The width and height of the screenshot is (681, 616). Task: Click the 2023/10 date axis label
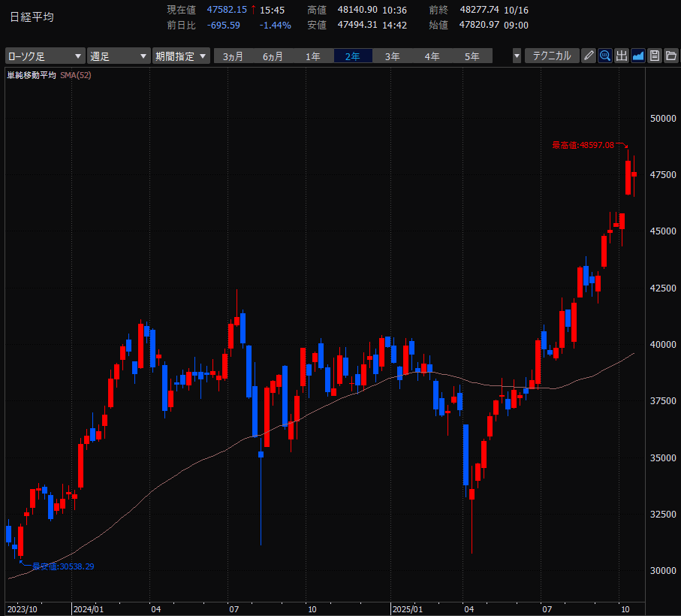[23, 609]
